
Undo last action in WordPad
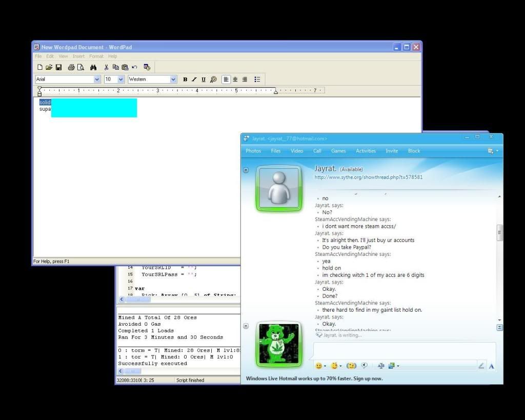tap(135, 67)
